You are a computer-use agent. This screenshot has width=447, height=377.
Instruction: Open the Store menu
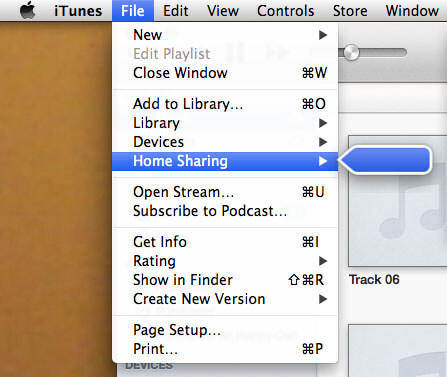(x=350, y=11)
